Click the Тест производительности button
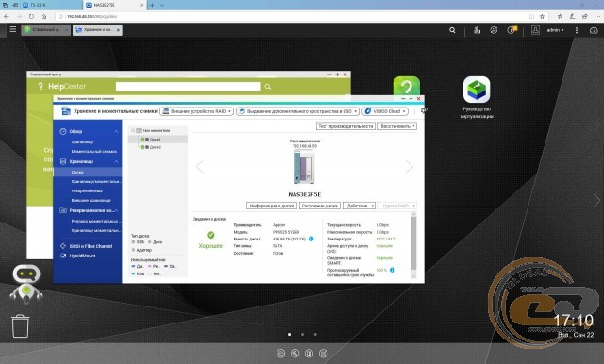The height and width of the screenshot is (364, 604). click(345, 126)
